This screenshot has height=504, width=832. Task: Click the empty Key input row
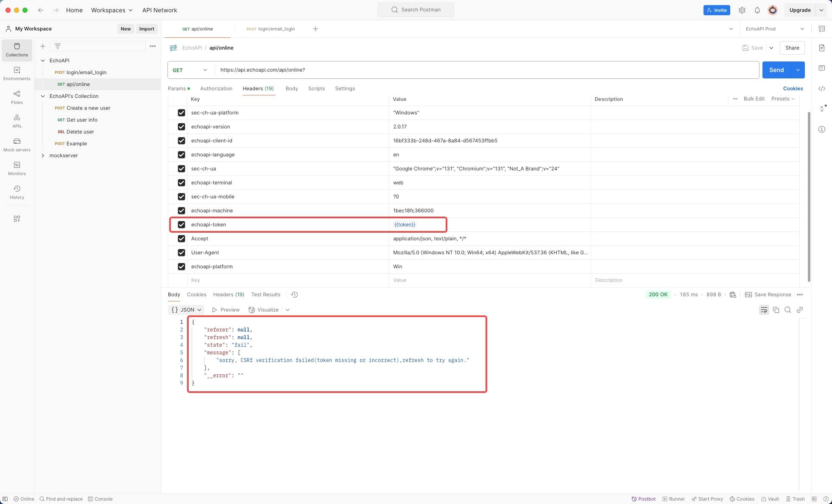288,280
